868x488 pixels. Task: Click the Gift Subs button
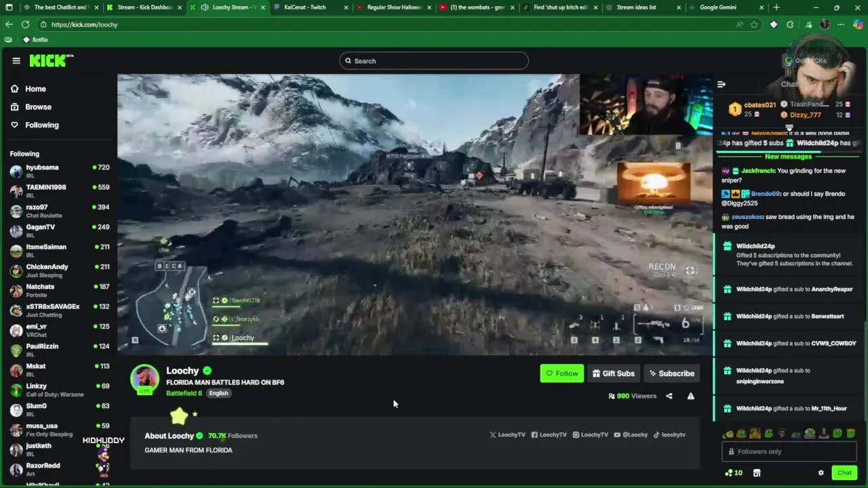pyautogui.click(x=613, y=373)
